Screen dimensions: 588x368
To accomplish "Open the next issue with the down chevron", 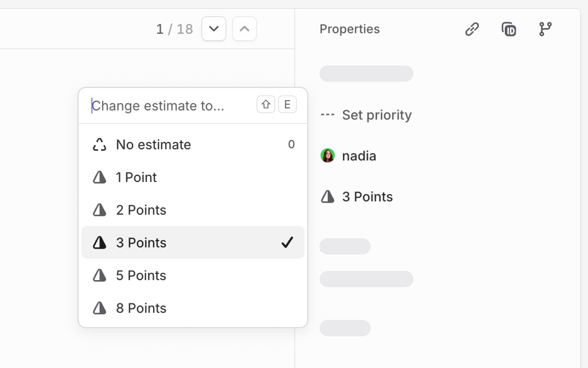I will 214,29.
